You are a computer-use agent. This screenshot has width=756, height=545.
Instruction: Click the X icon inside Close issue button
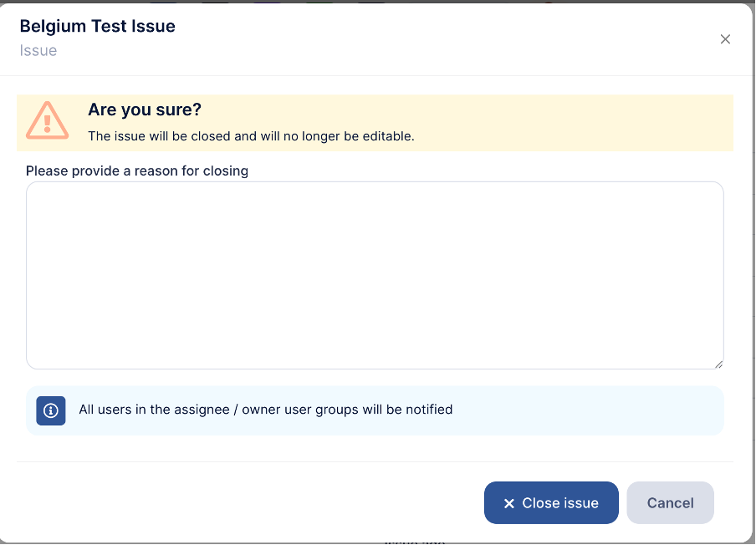coord(508,503)
